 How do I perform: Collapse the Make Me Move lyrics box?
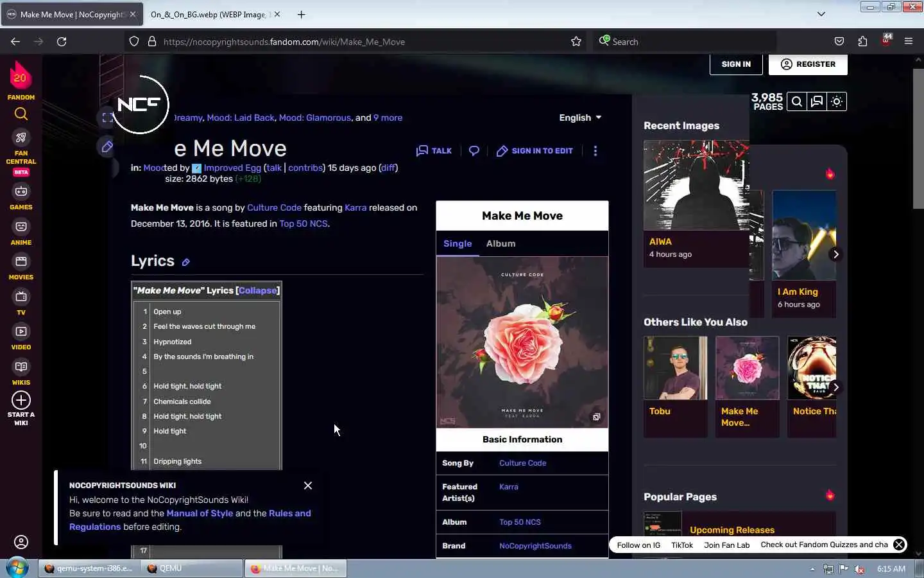coord(258,290)
